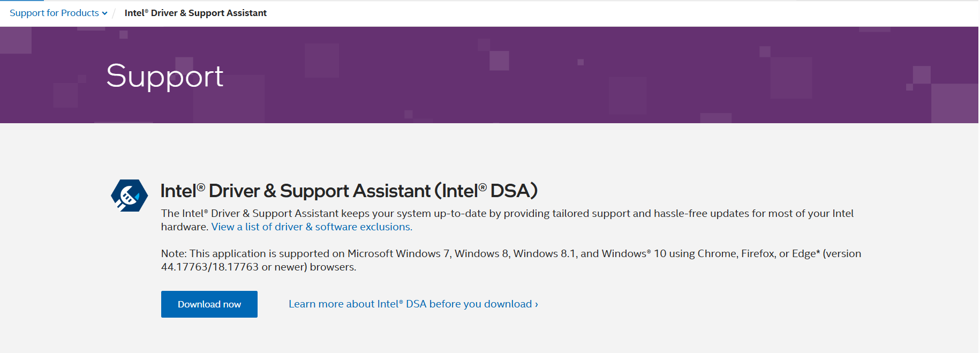The width and height of the screenshot is (980, 353).
Task: Open the driver & software exclusions link
Action: 312,227
